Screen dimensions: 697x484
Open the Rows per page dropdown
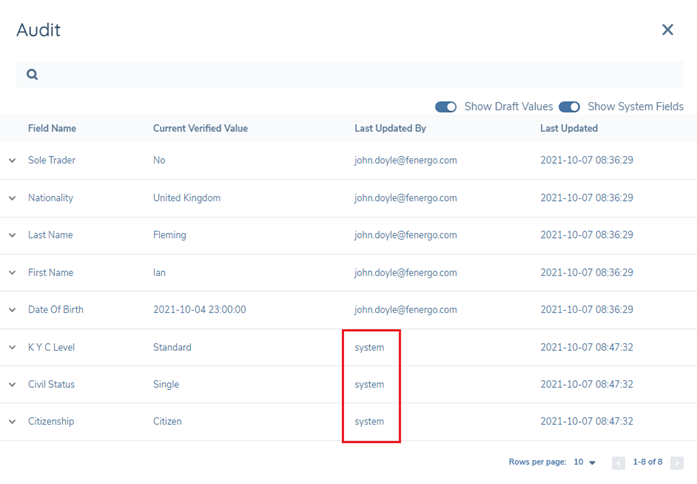585,463
